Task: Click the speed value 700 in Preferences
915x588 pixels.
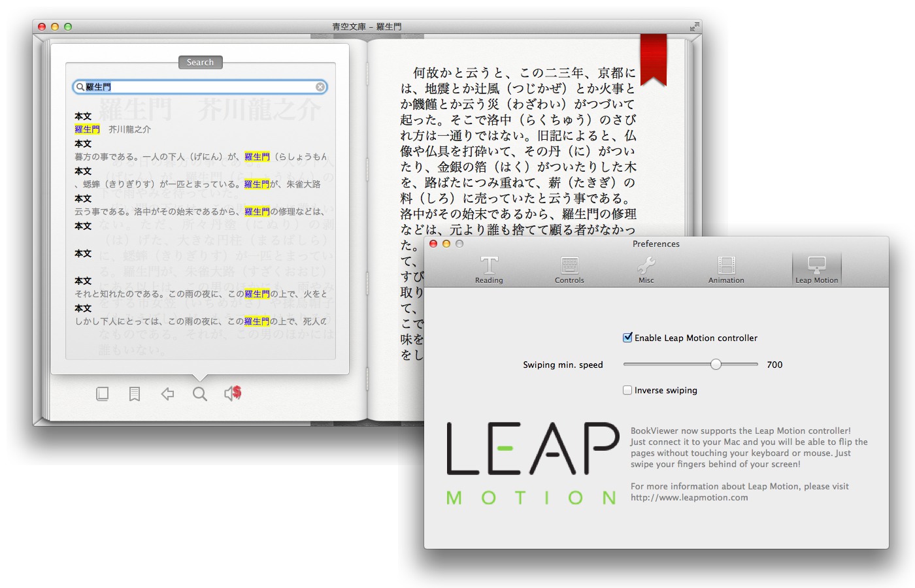Action: click(x=774, y=365)
